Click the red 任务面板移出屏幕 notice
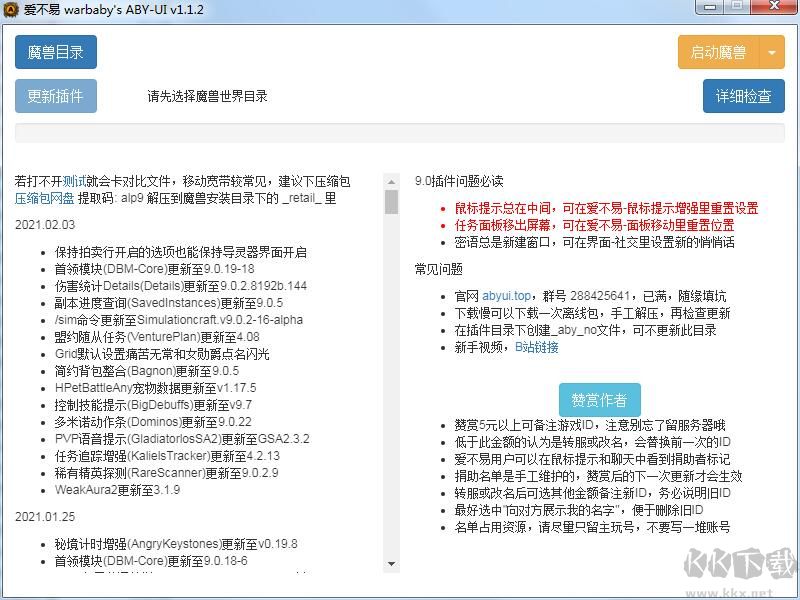800x600 pixels. click(594, 225)
